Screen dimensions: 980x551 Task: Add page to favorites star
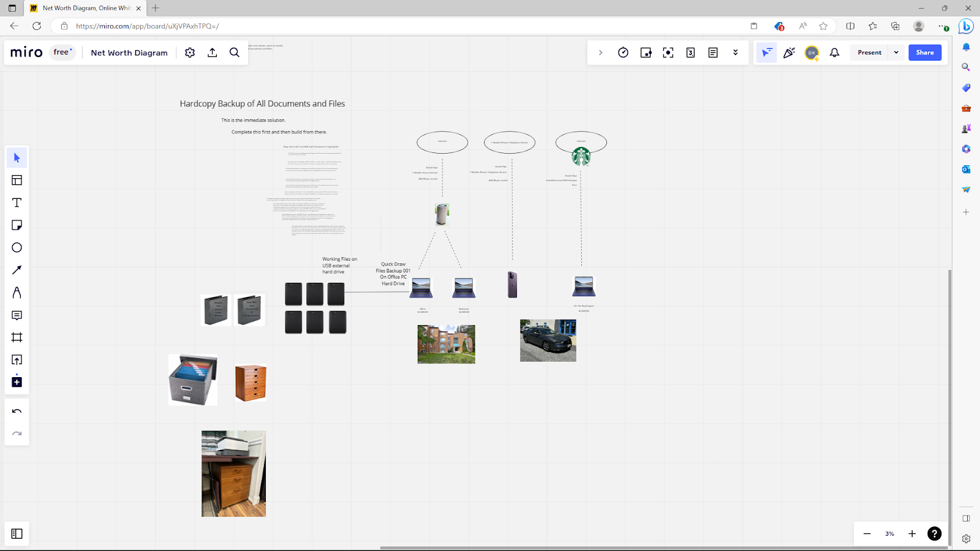click(823, 26)
